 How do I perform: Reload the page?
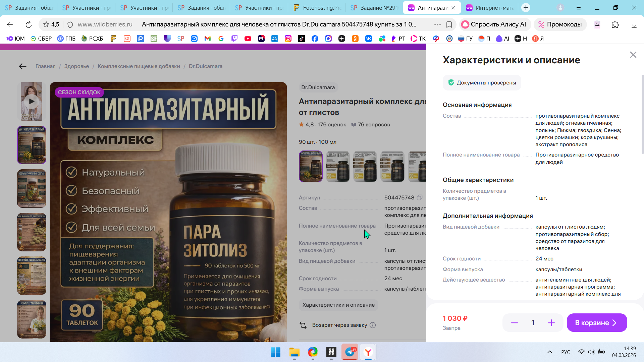tap(29, 24)
